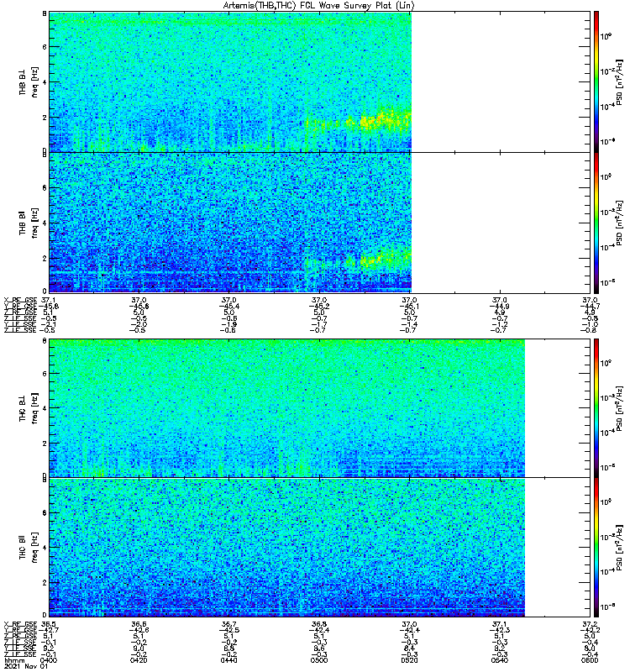Click the THC X_RE_GSE value 36.8
This screenshot has width=630, height=672.
tap(319, 624)
